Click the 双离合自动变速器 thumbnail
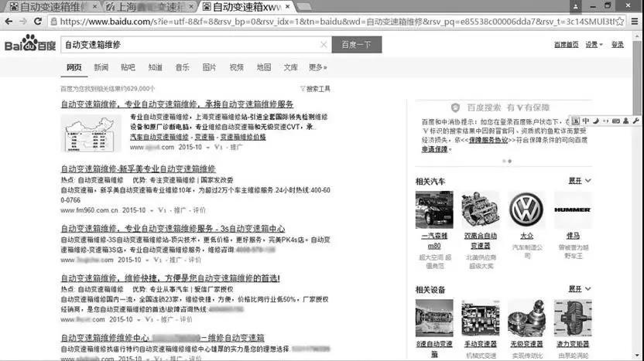644x361 pixels. click(x=481, y=209)
